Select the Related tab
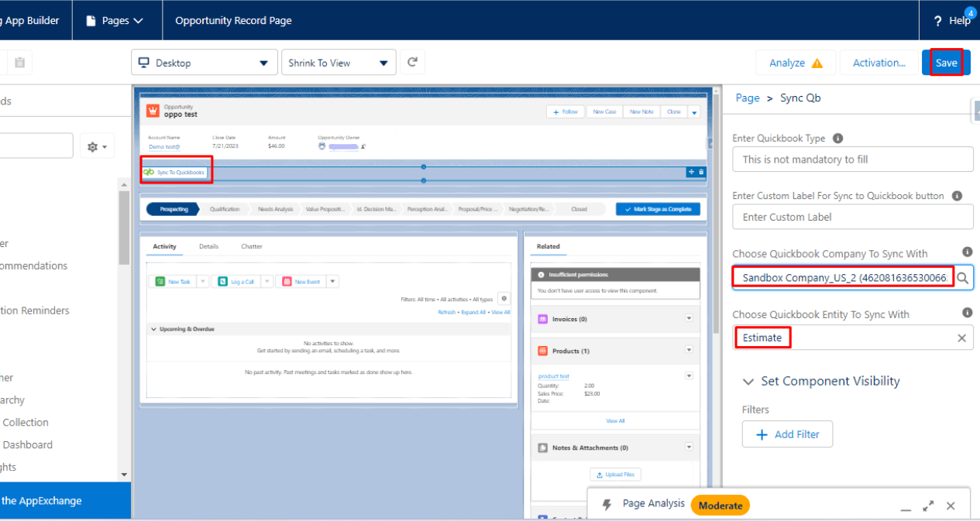 click(548, 246)
